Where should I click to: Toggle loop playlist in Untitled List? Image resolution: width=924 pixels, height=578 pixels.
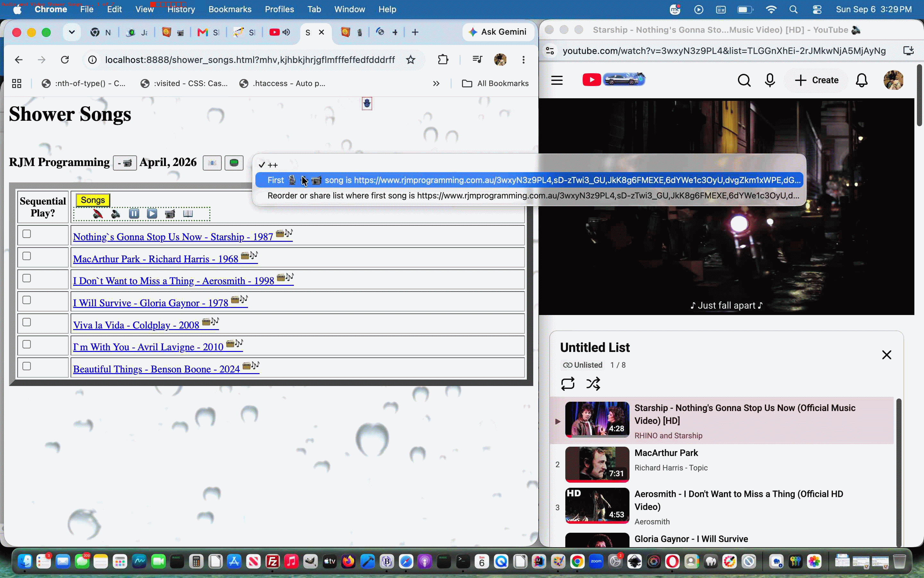[x=567, y=383]
